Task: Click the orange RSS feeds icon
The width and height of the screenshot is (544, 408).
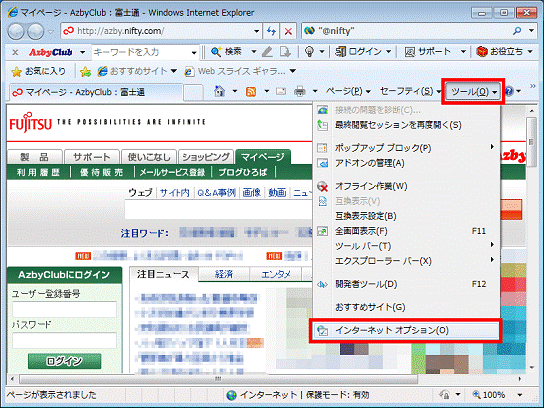Action: (x=251, y=91)
